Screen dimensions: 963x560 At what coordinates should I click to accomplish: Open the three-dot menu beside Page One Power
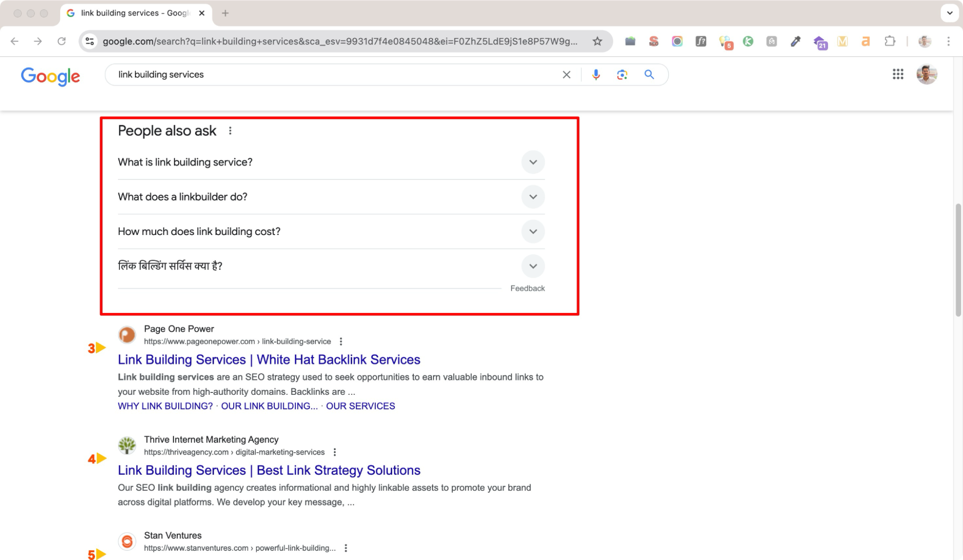[x=341, y=341]
